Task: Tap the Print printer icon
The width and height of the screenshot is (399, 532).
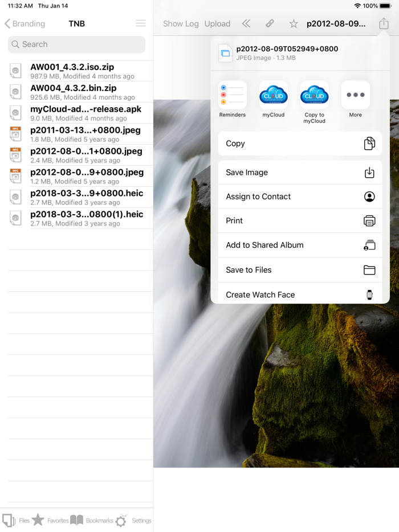Action: [369, 221]
